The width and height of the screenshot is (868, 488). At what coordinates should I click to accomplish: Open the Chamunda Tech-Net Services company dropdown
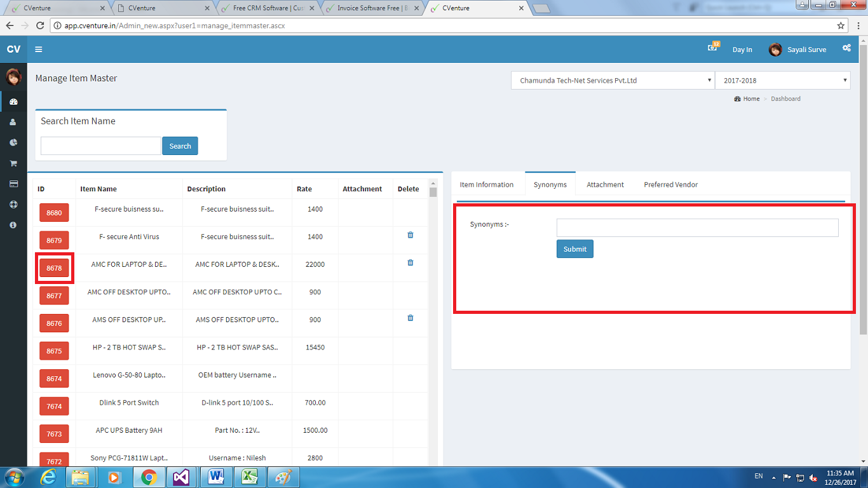613,81
